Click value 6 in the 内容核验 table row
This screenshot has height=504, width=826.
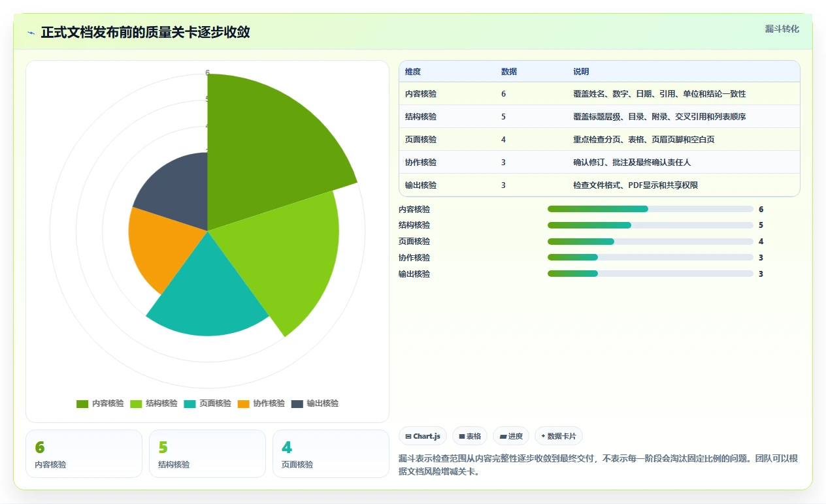click(x=503, y=94)
